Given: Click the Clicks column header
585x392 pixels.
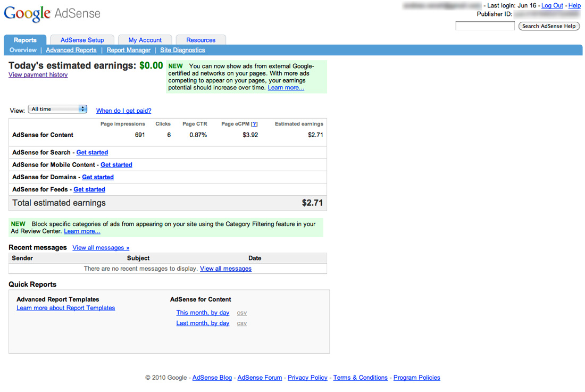Looking at the screenshot, I should [163, 124].
